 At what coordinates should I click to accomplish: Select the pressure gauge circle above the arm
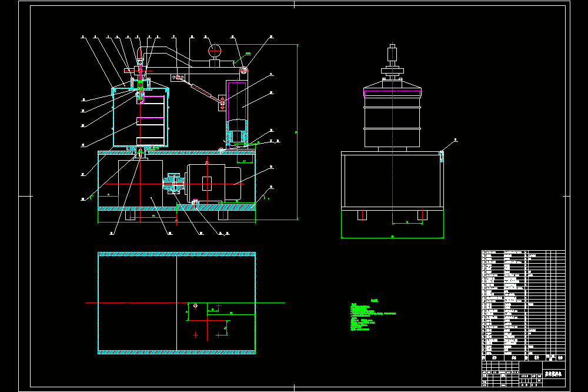pyautogui.click(x=215, y=50)
